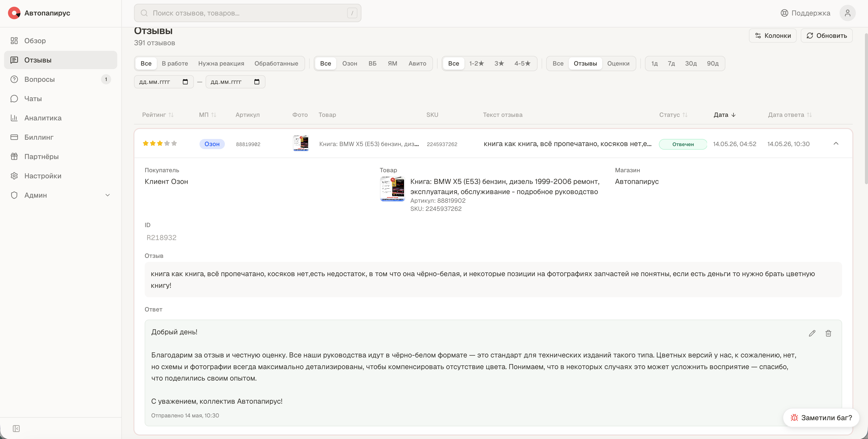Select Оценки type filter
The width and height of the screenshot is (868, 439).
click(x=618, y=64)
